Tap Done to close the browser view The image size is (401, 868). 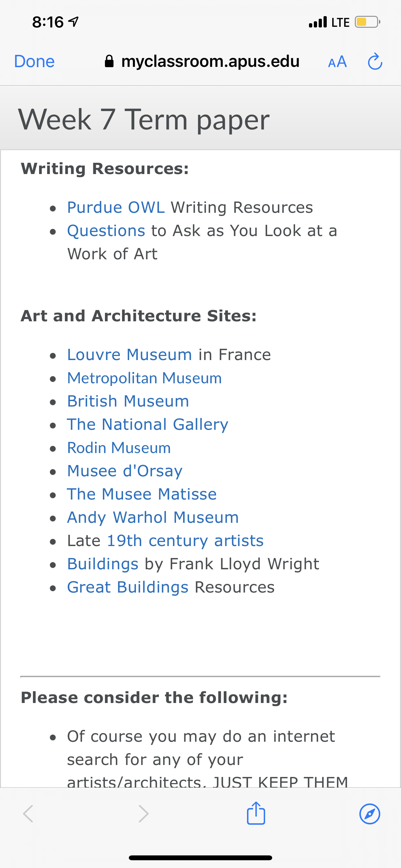[x=34, y=61]
